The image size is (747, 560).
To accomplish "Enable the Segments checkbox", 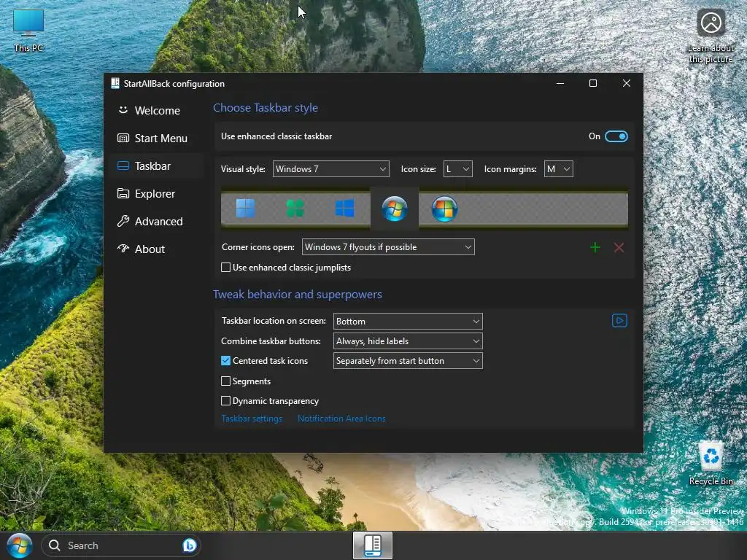I will tap(226, 381).
